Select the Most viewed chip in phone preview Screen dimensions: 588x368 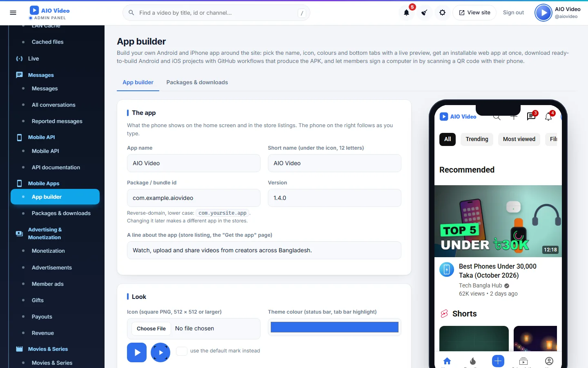519,139
